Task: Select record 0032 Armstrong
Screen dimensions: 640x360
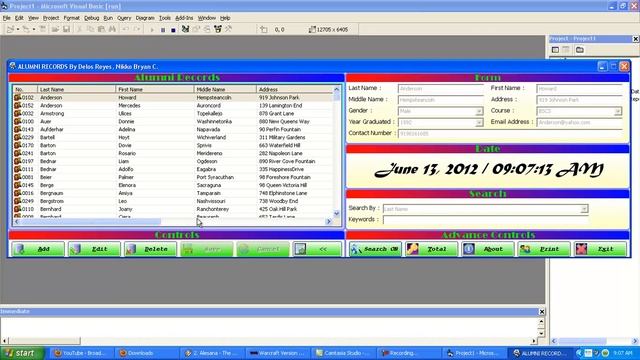Action: (x=173, y=113)
